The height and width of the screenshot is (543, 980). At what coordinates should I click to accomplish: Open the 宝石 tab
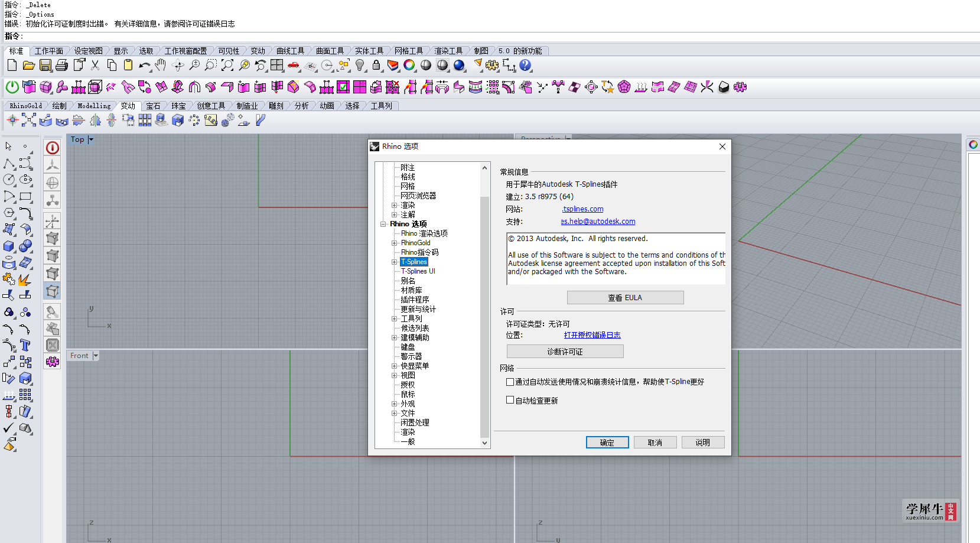[153, 106]
